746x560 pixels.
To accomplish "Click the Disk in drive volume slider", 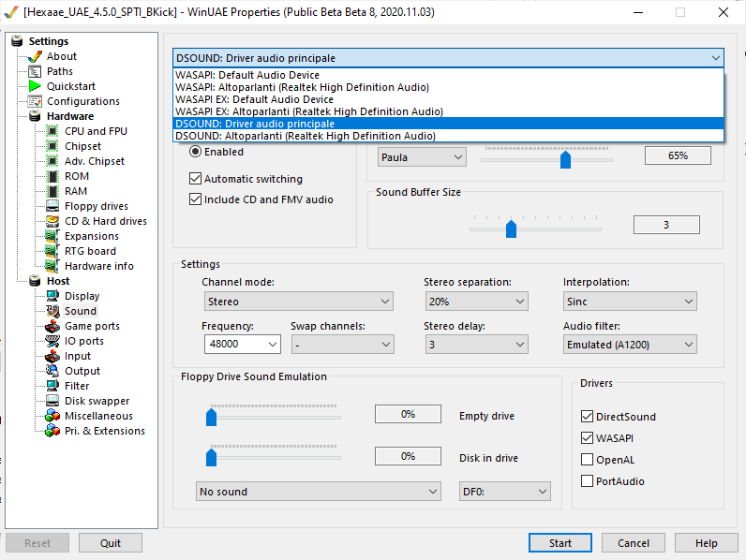I will click(211, 458).
